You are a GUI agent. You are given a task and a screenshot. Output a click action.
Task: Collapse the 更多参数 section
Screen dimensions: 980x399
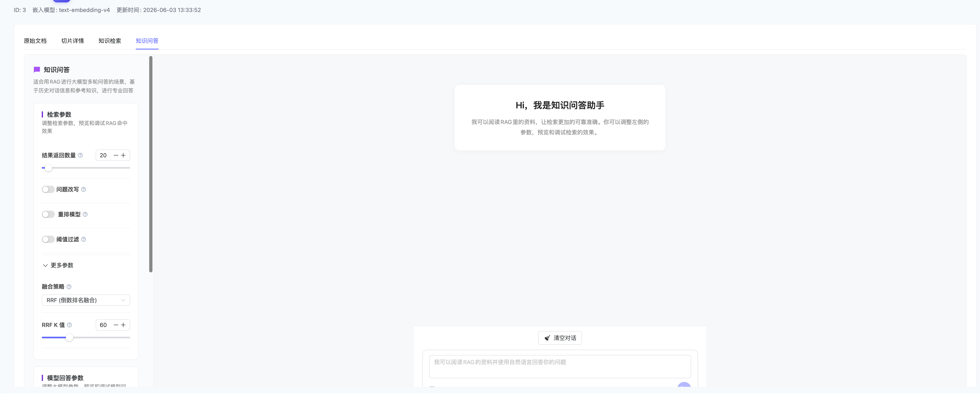click(x=58, y=265)
